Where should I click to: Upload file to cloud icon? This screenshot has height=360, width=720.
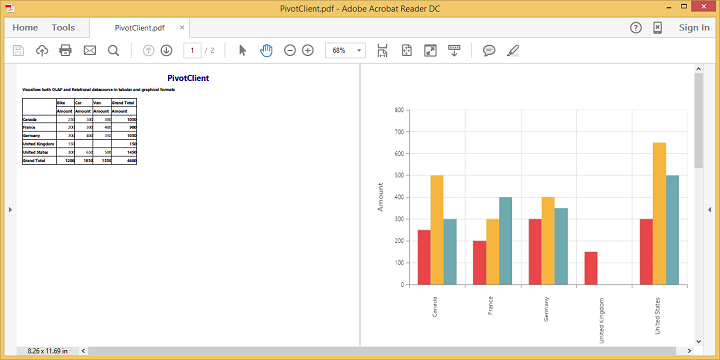[x=42, y=51]
